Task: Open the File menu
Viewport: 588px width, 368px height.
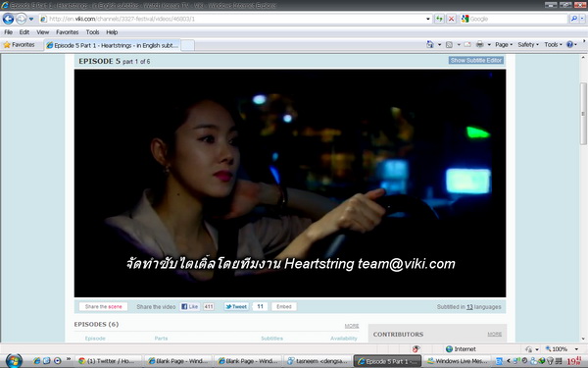Action: [8, 32]
